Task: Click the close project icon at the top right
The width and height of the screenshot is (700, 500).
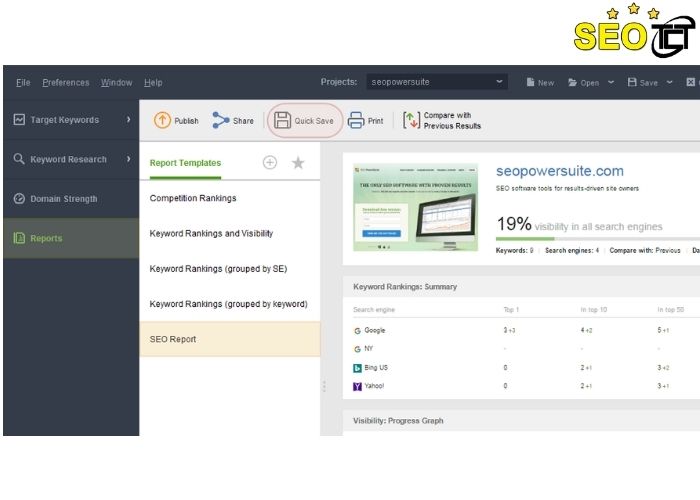Action: [x=690, y=82]
